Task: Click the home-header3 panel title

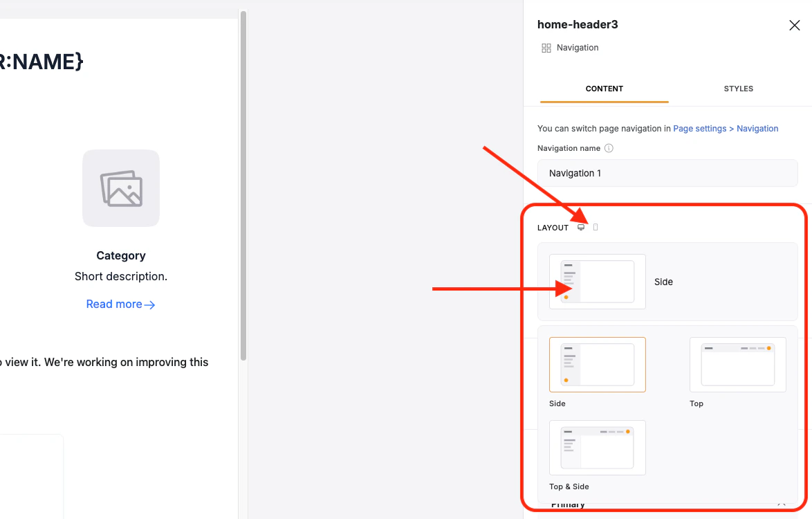Action: point(578,24)
